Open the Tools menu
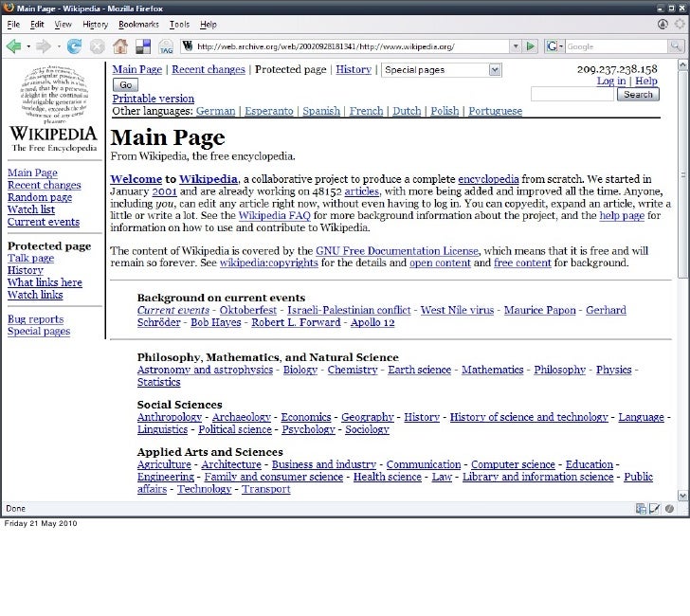 coord(179,25)
